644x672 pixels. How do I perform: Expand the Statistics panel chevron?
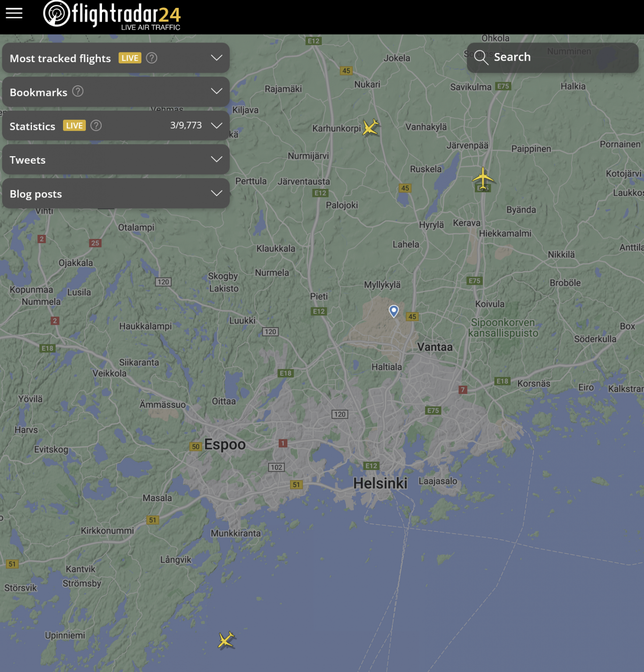click(217, 126)
